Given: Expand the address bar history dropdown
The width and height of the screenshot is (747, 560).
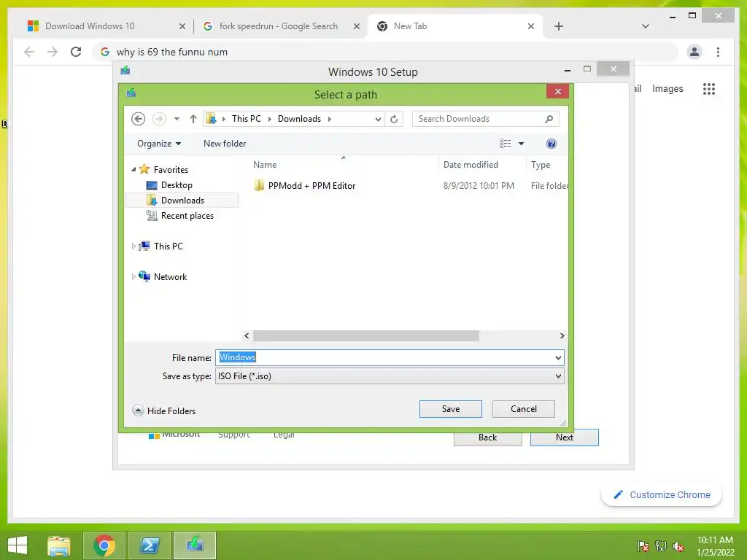Looking at the screenshot, I should pos(378,119).
